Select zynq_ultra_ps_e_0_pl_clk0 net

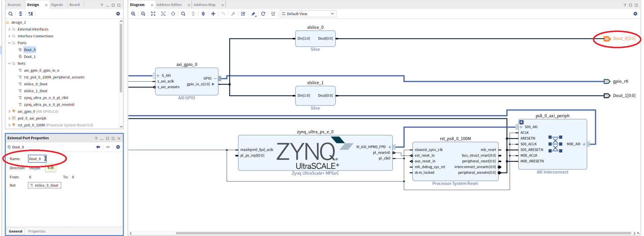tap(46, 98)
